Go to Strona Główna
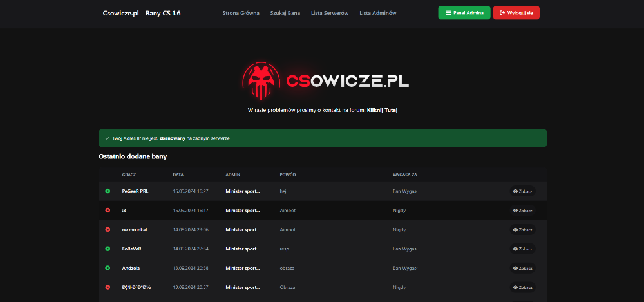The height and width of the screenshot is (302, 644). coord(241,13)
